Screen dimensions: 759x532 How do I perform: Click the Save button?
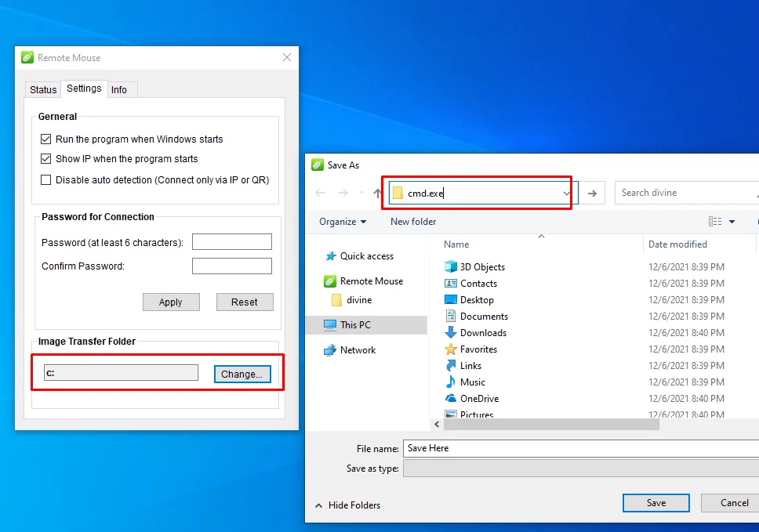pyautogui.click(x=656, y=503)
